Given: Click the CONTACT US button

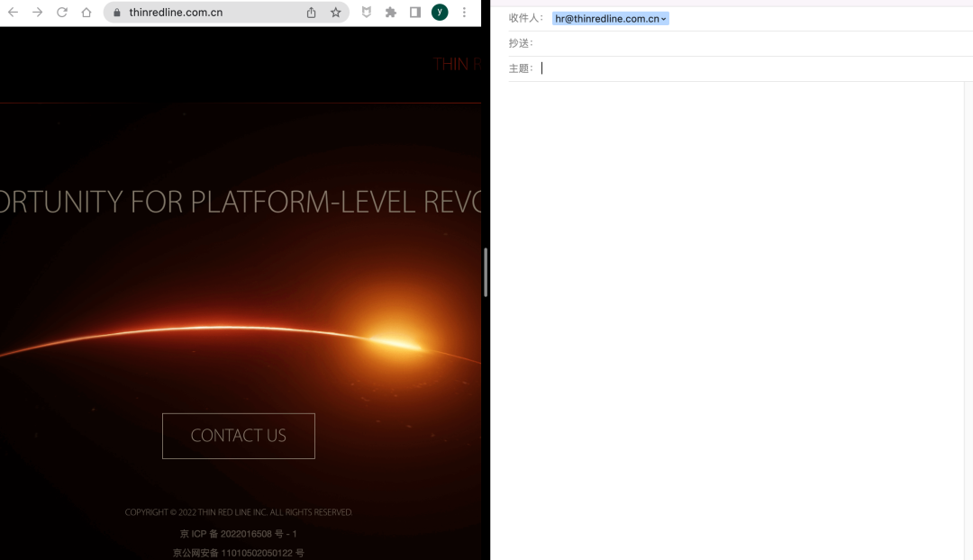Looking at the screenshot, I should click(239, 436).
